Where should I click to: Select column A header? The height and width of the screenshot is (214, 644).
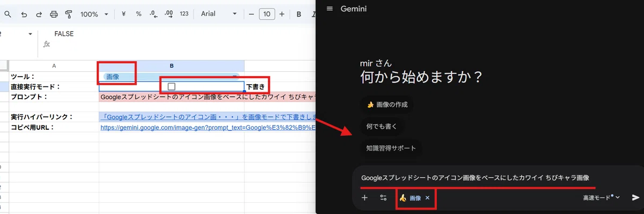click(x=54, y=66)
